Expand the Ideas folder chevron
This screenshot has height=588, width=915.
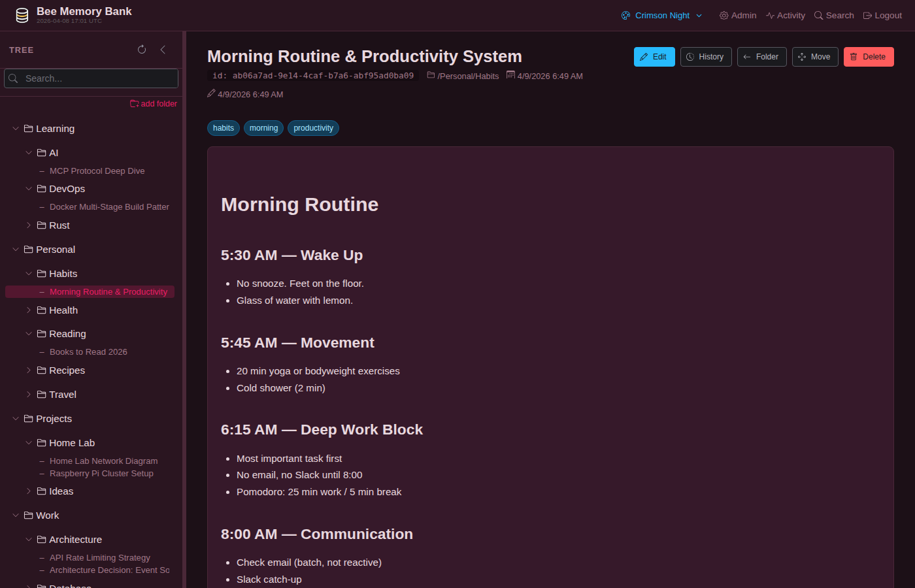(x=29, y=491)
